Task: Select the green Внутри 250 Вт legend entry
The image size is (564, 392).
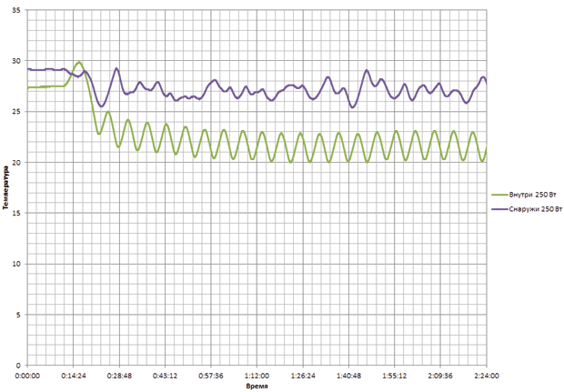Action: [524, 195]
